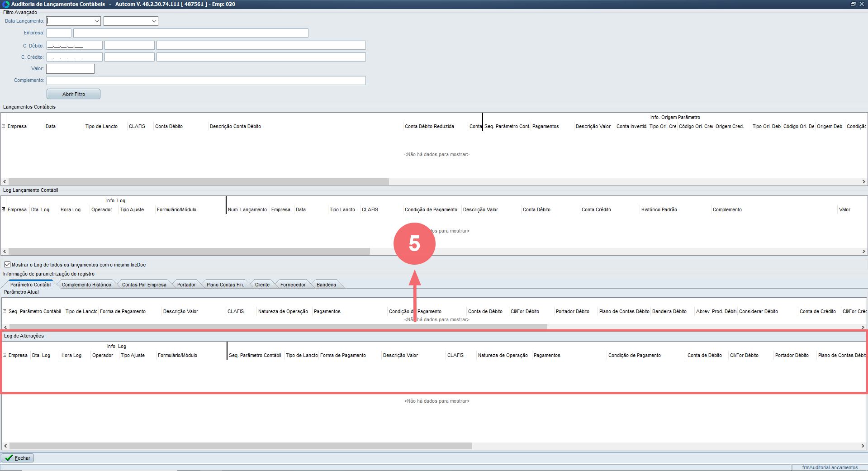868x471 pixels.
Task: Select the Plano Contas Fin. tab
Action: (x=225, y=285)
